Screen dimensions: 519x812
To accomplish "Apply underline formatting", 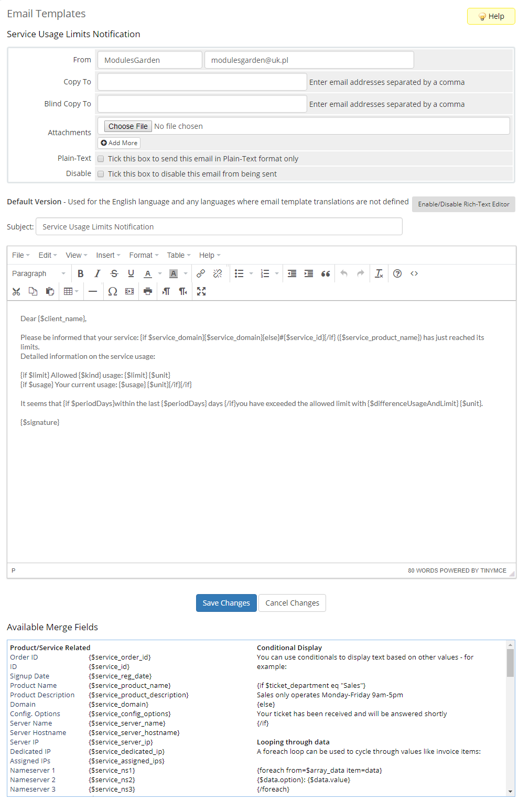I will click(x=131, y=273).
